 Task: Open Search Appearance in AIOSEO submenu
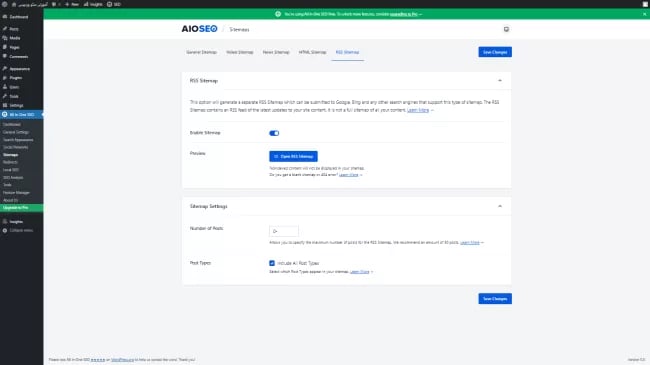click(x=18, y=140)
